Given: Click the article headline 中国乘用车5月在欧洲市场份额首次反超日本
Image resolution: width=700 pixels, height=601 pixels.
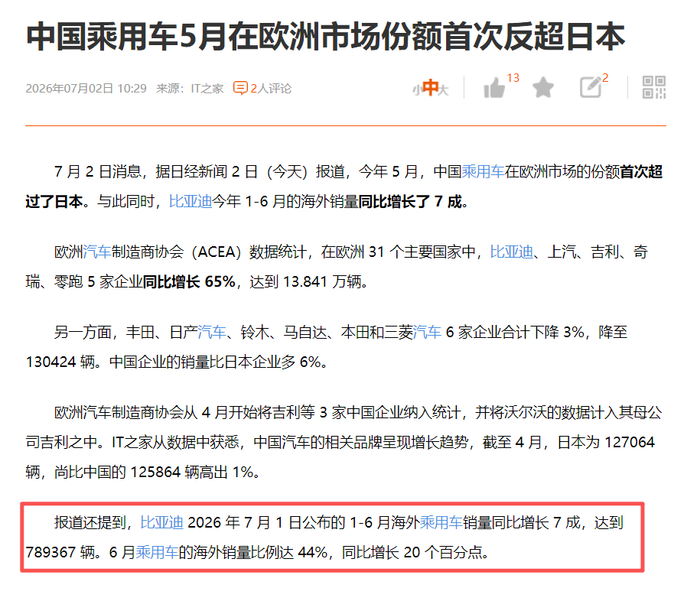Looking at the screenshot, I should coord(325,37).
